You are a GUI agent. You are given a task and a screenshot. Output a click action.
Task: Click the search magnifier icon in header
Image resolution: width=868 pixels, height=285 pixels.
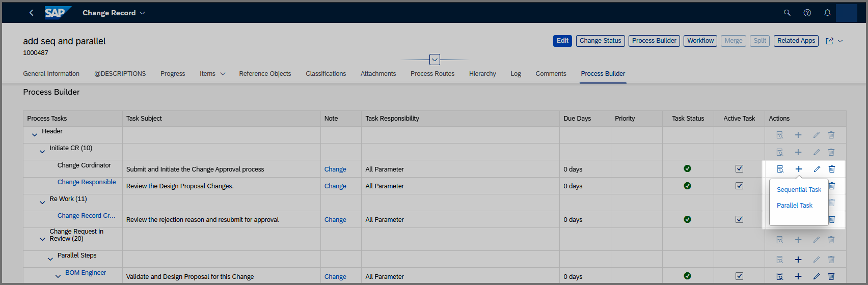[787, 13]
